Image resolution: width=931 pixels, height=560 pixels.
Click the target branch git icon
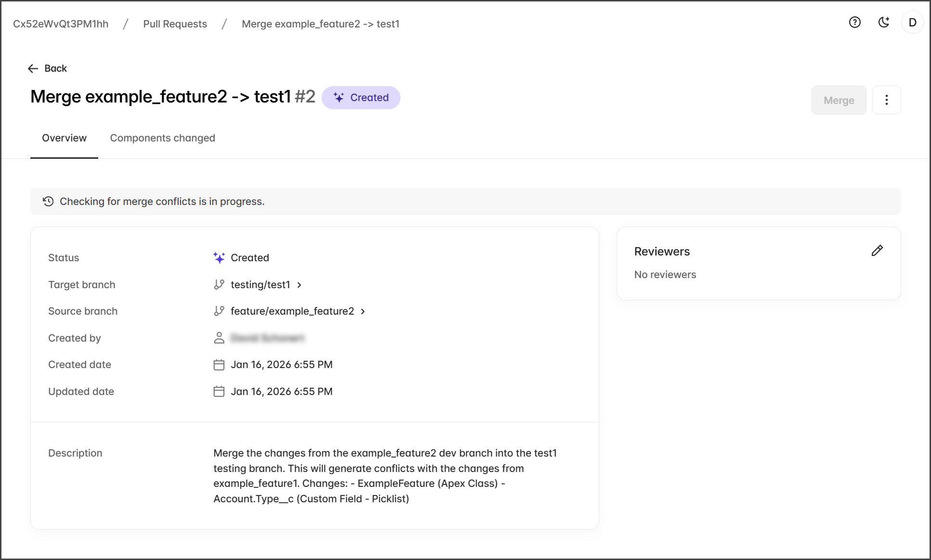click(x=219, y=285)
